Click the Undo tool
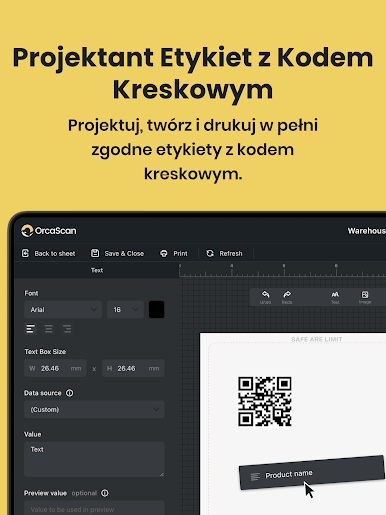The width and height of the screenshot is (386, 515). pos(265,297)
